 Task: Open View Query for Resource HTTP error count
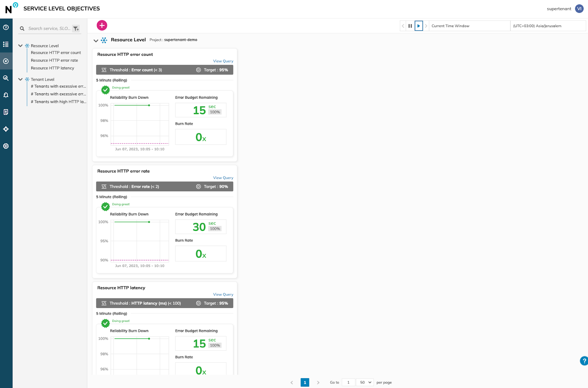pyautogui.click(x=223, y=61)
